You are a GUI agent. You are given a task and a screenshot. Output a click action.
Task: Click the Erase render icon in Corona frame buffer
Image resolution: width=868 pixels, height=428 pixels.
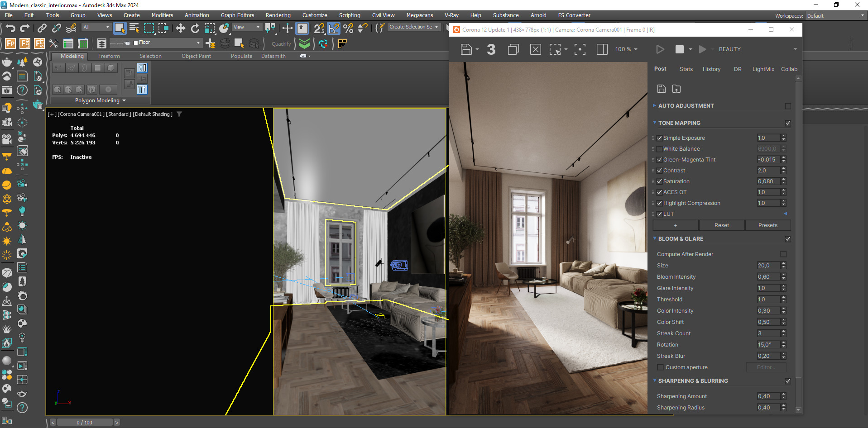tap(535, 49)
